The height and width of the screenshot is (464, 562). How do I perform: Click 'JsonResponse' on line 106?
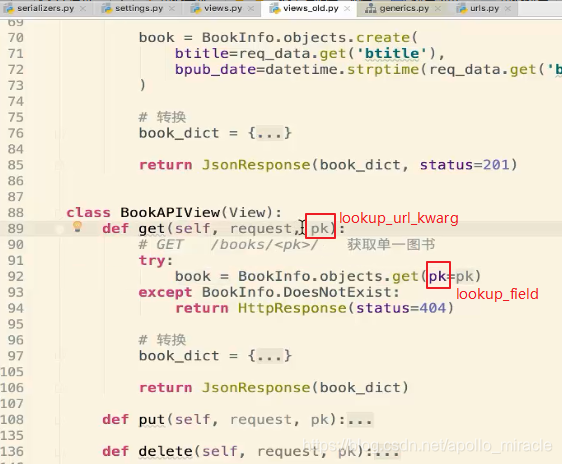pos(256,388)
